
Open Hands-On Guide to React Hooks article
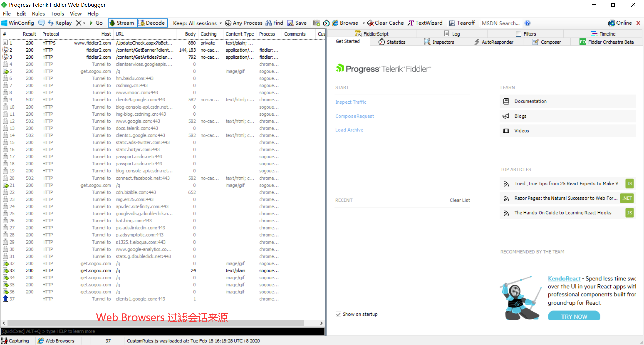(x=568, y=213)
